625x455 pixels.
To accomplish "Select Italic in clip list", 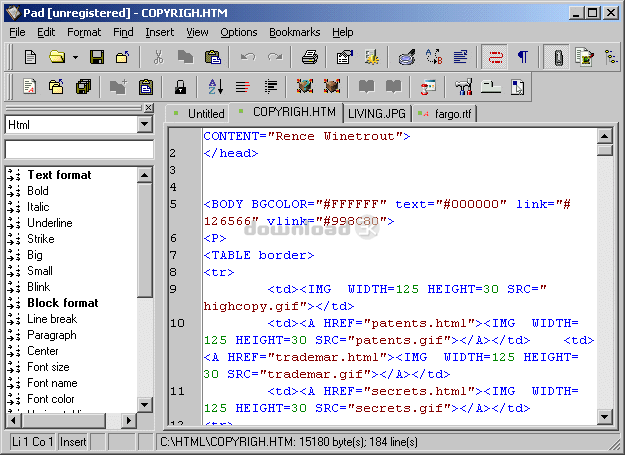I will coord(38,207).
